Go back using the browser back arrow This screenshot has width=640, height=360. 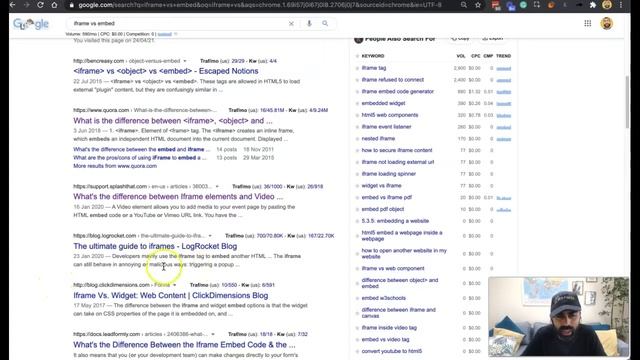pyautogui.click(x=12, y=5)
